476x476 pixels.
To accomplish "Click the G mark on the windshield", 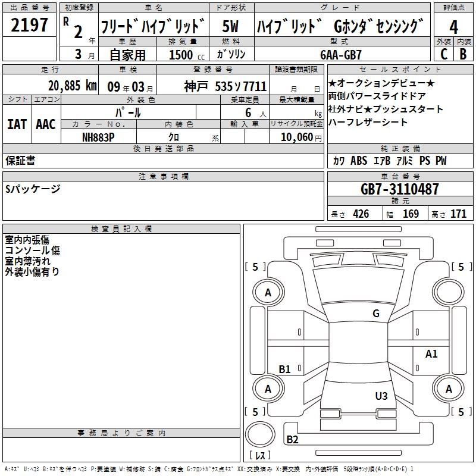I will (375, 314).
